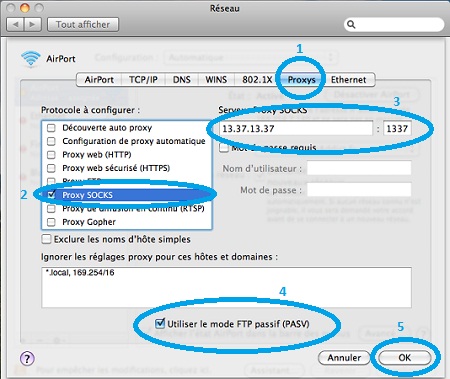Confirm with the OK button

click(x=405, y=358)
